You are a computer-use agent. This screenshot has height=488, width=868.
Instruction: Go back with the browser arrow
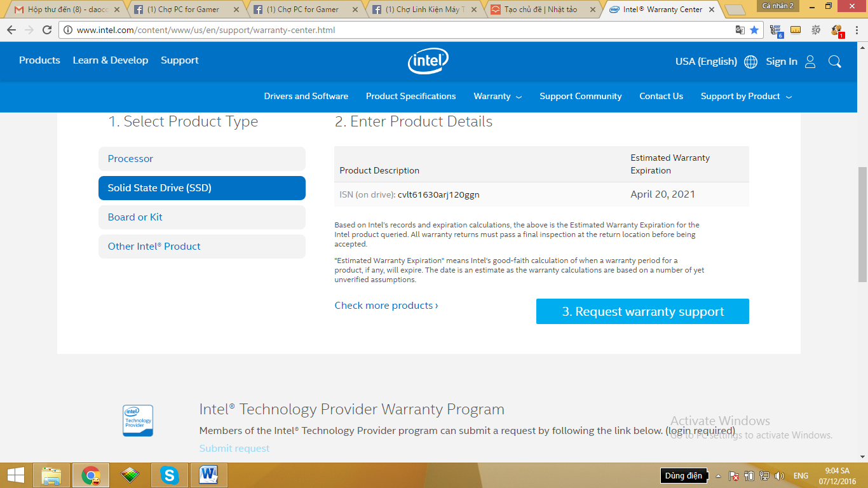click(11, 30)
